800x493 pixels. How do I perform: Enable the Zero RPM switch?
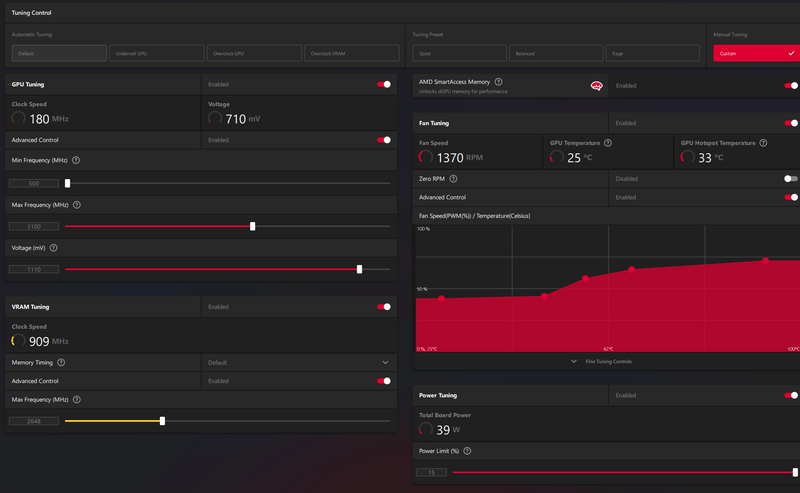(x=791, y=179)
